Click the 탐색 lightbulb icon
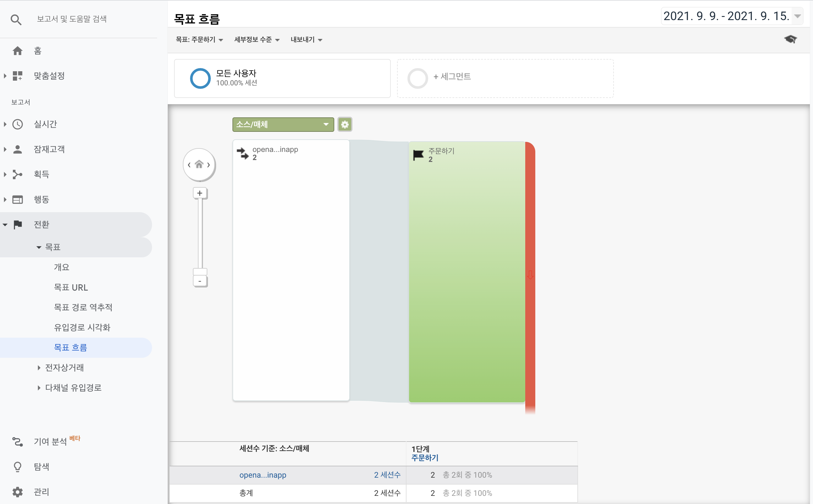 17,467
